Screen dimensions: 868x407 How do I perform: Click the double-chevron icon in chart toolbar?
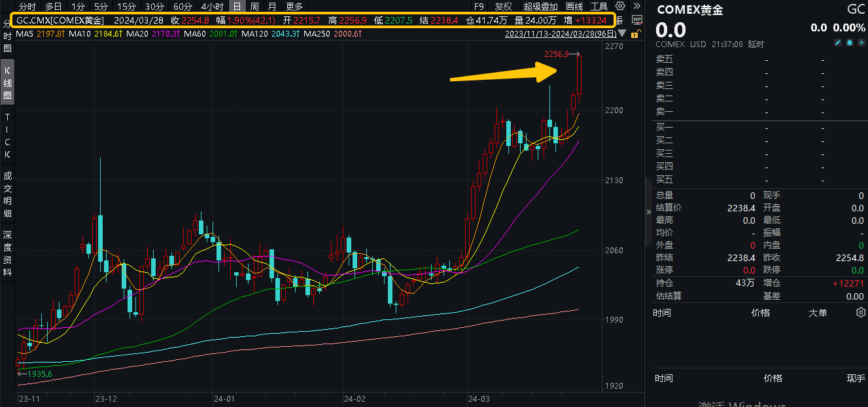636,7
